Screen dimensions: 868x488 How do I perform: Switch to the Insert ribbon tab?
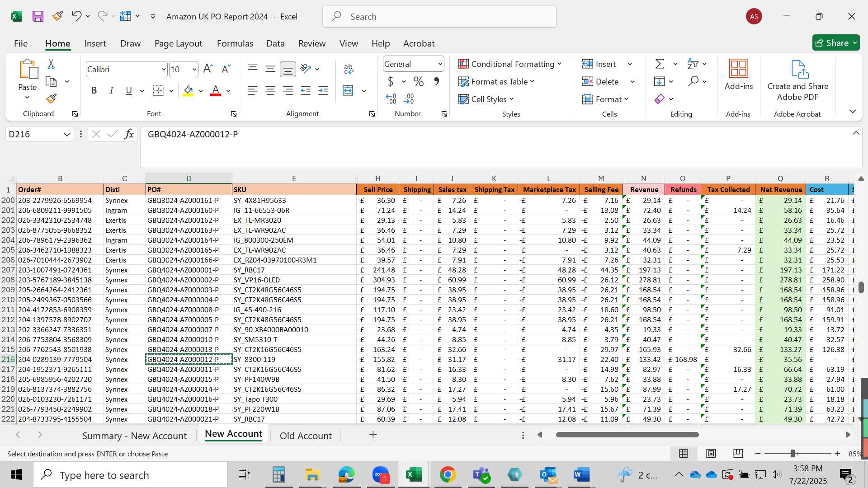click(x=95, y=43)
